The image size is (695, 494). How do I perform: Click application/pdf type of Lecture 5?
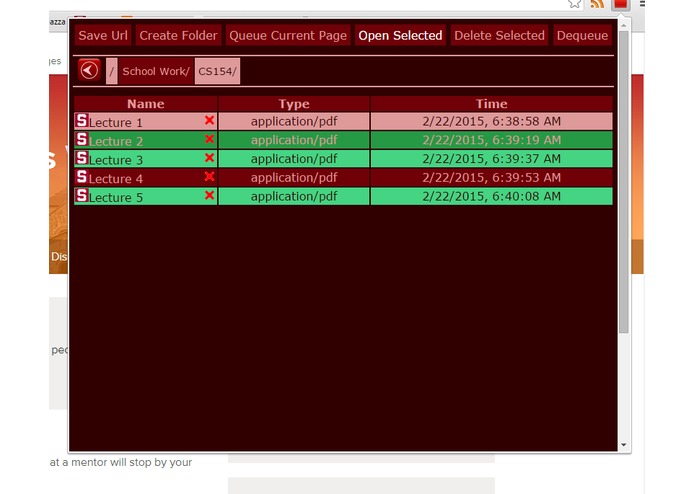coord(294,196)
